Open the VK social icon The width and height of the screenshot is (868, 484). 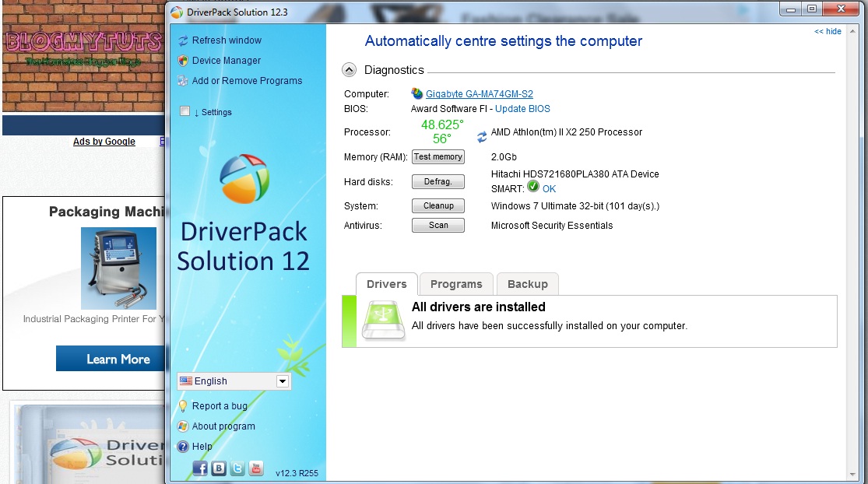click(x=219, y=468)
